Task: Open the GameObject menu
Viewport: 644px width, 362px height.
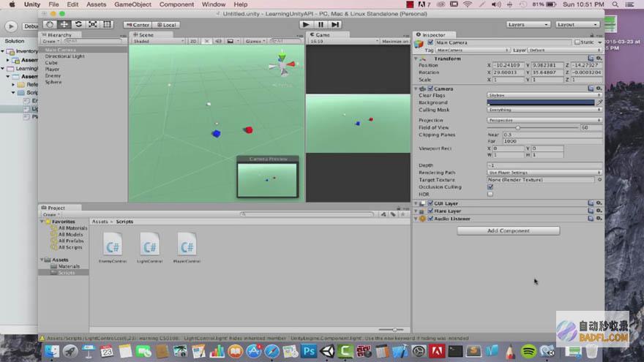Action: coord(132,4)
